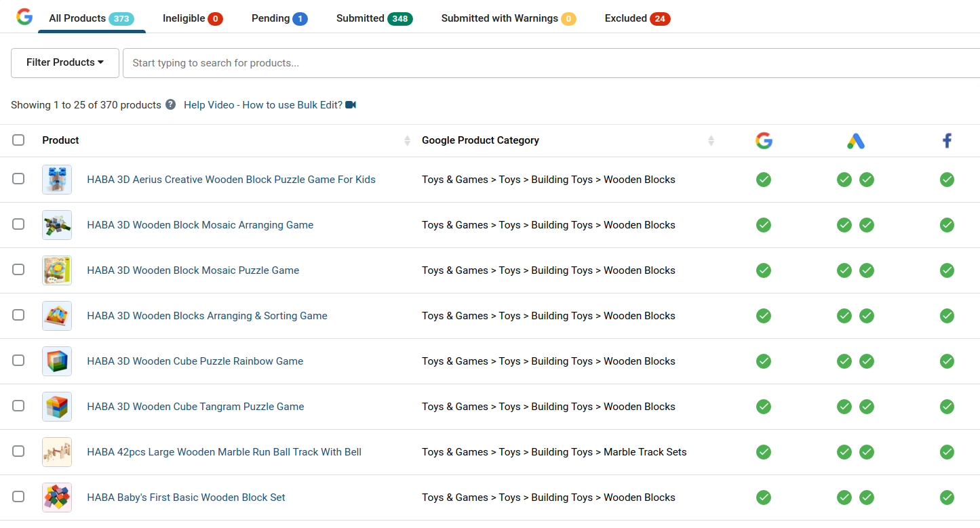Image resolution: width=980 pixels, height=528 pixels.
Task: Toggle the select-all checkbox in table header
Action: [18, 140]
